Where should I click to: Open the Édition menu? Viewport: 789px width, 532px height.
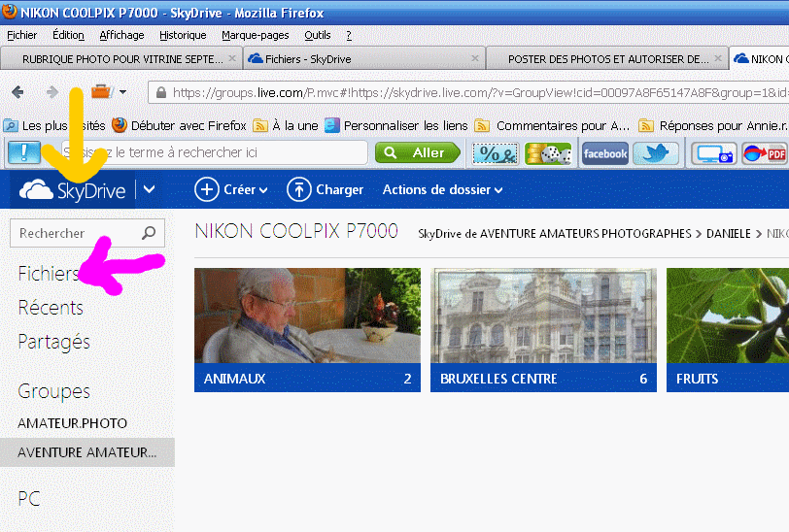coord(68,35)
